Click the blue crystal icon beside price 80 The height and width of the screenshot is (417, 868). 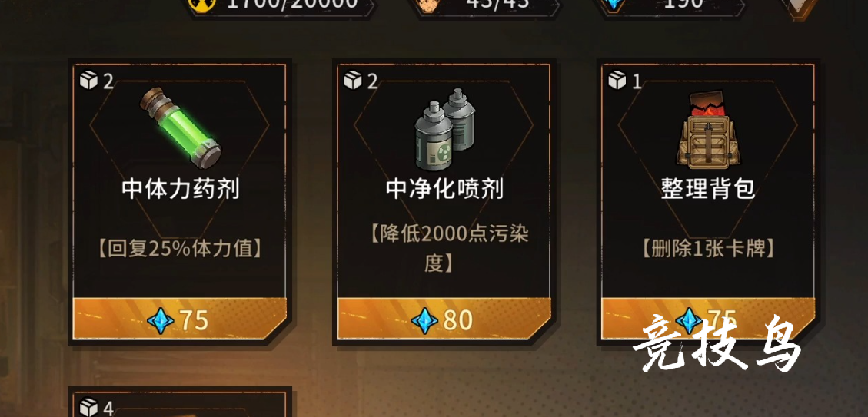click(x=424, y=321)
